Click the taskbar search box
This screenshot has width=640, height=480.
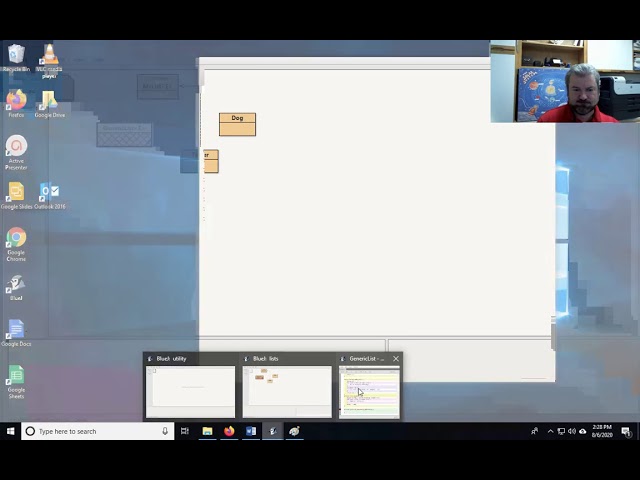pyautogui.click(x=95, y=431)
